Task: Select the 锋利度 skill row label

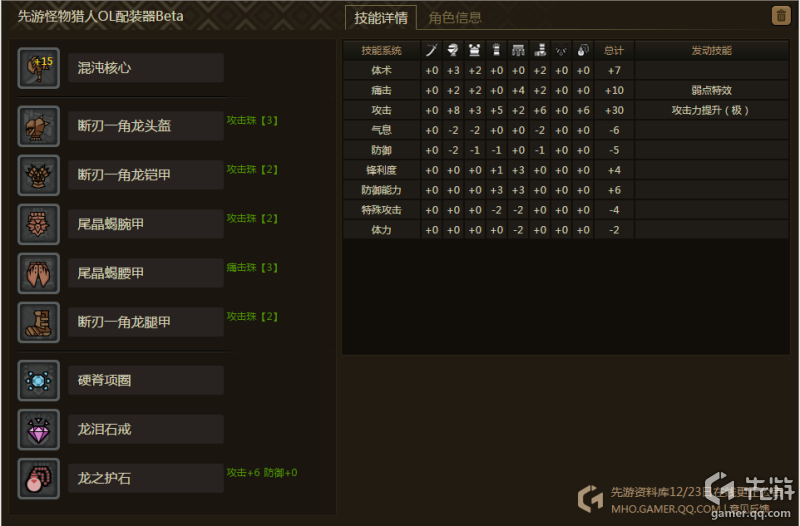Action: 382,170
